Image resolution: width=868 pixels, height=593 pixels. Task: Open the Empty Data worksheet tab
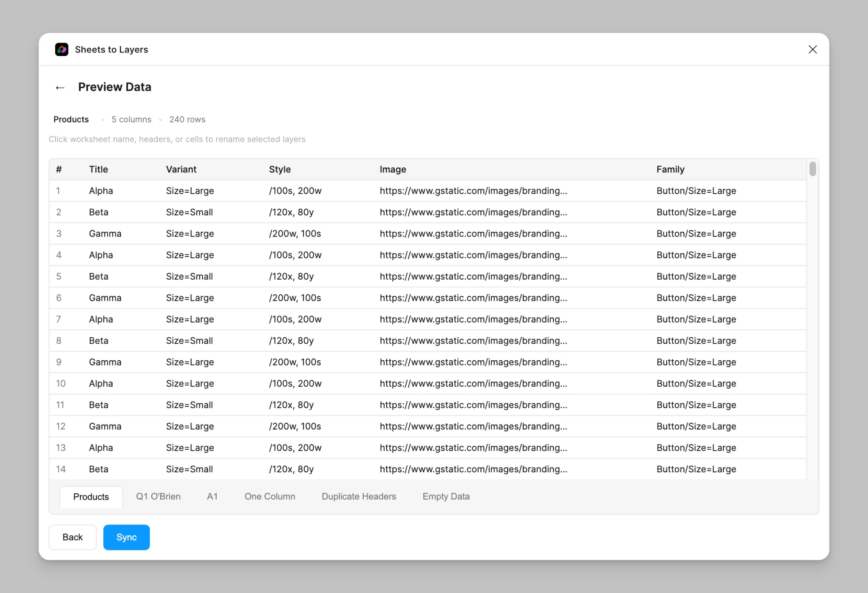[446, 496]
